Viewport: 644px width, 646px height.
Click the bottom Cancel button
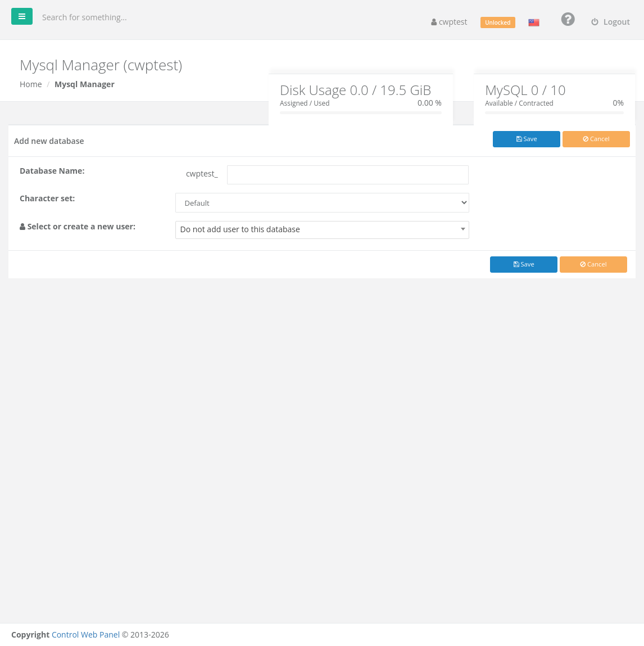(x=593, y=264)
